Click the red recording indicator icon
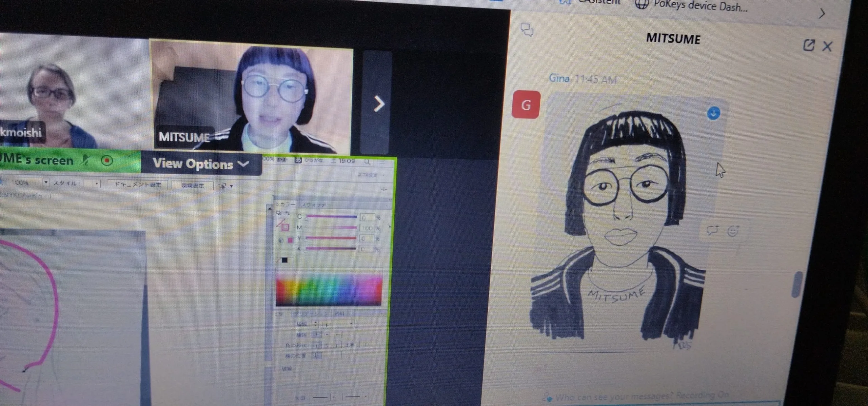868x406 pixels. (x=107, y=160)
